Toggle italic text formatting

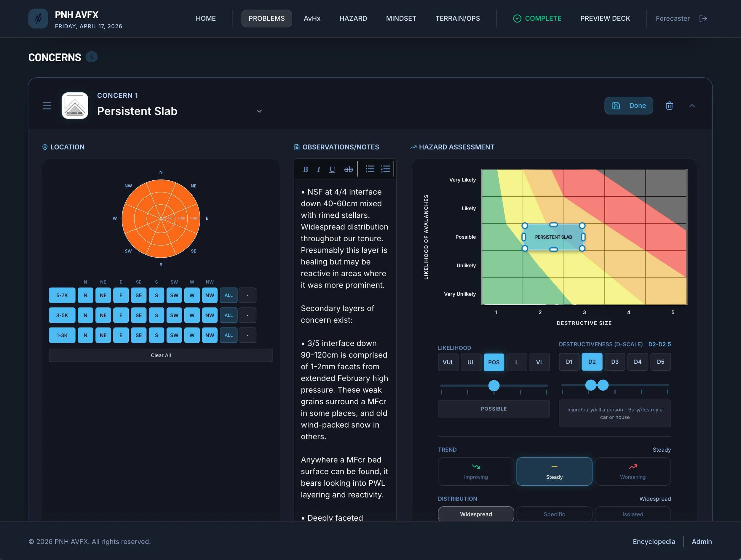point(319,169)
